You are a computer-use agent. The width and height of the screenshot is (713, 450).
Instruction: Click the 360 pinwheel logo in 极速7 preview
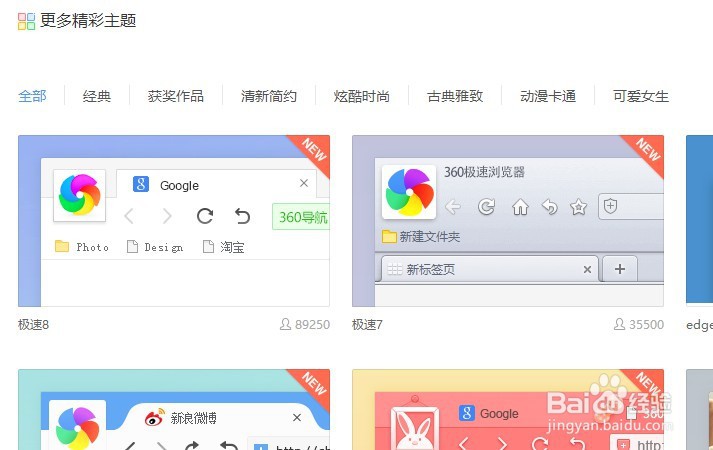[x=409, y=192]
